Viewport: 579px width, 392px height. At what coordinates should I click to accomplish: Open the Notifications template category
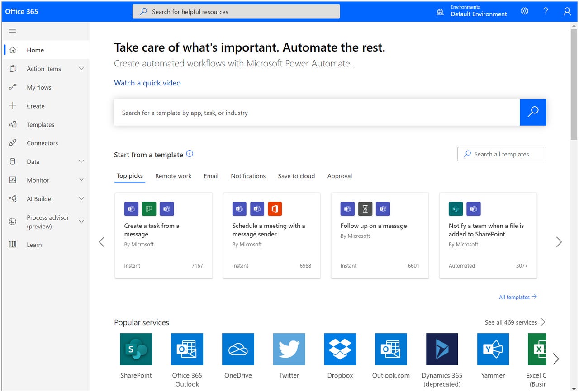pos(248,176)
